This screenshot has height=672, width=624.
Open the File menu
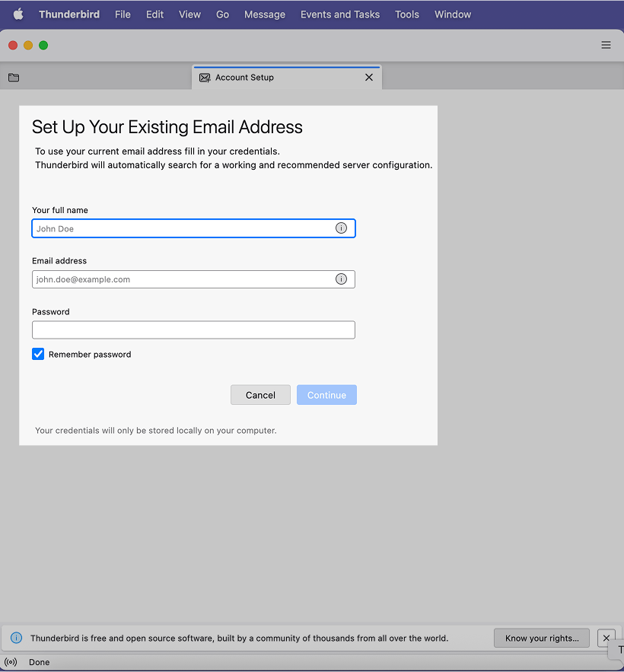pos(123,14)
